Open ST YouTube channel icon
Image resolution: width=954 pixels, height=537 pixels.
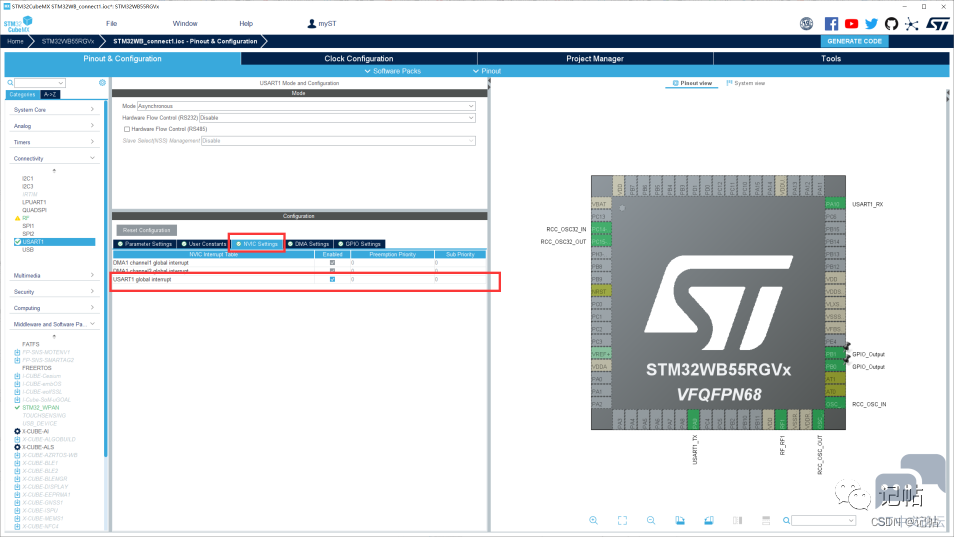pos(851,24)
